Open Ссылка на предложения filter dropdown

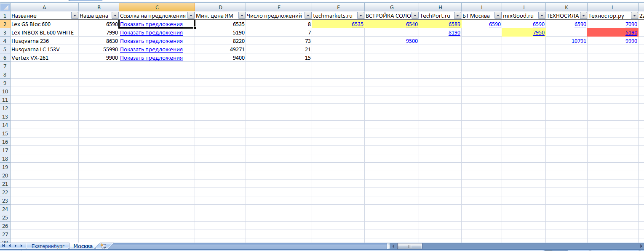click(190, 16)
